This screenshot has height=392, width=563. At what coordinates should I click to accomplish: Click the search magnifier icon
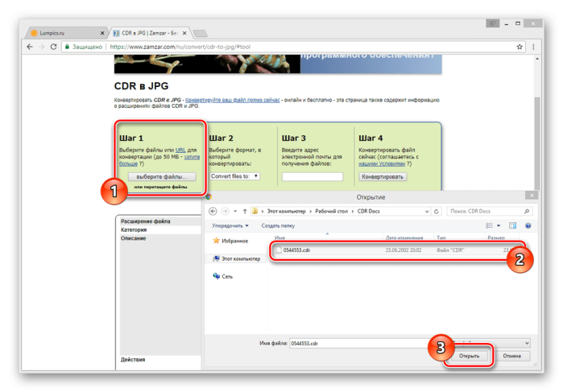[x=527, y=212]
